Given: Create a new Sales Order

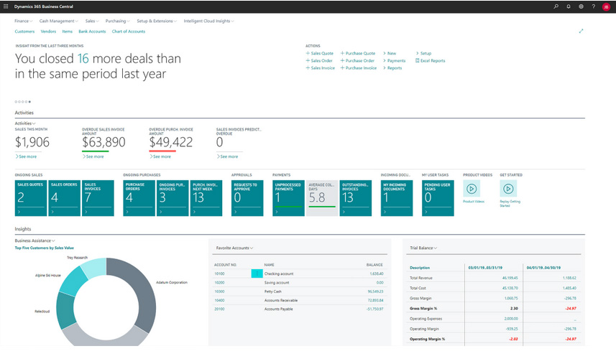Looking at the screenshot, I should (x=319, y=61).
